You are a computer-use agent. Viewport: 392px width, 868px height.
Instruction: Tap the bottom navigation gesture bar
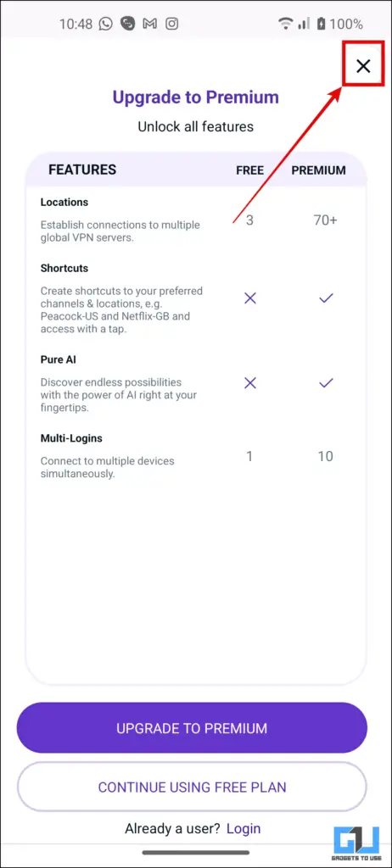(x=196, y=851)
